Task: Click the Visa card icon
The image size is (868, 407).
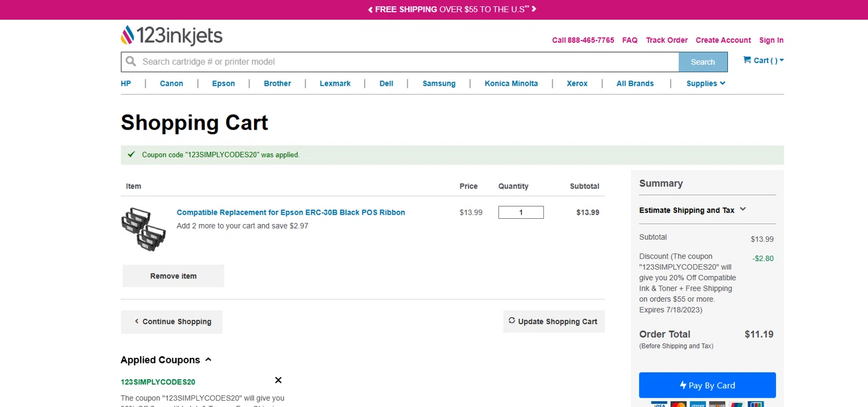Action: coord(659,404)
